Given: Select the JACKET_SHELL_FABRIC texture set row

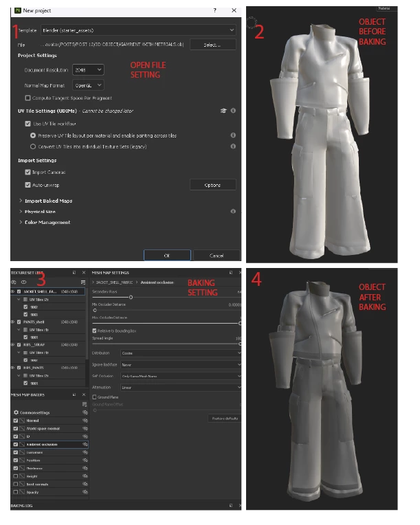Looking at the screenshot, I should click(x=48, y=291).
